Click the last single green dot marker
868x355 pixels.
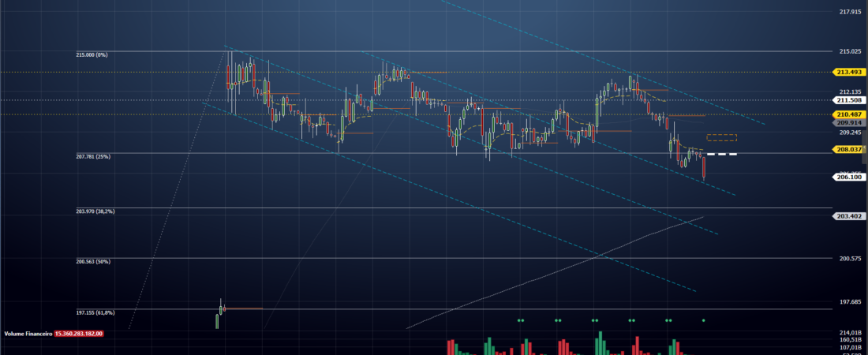(704, 320)
